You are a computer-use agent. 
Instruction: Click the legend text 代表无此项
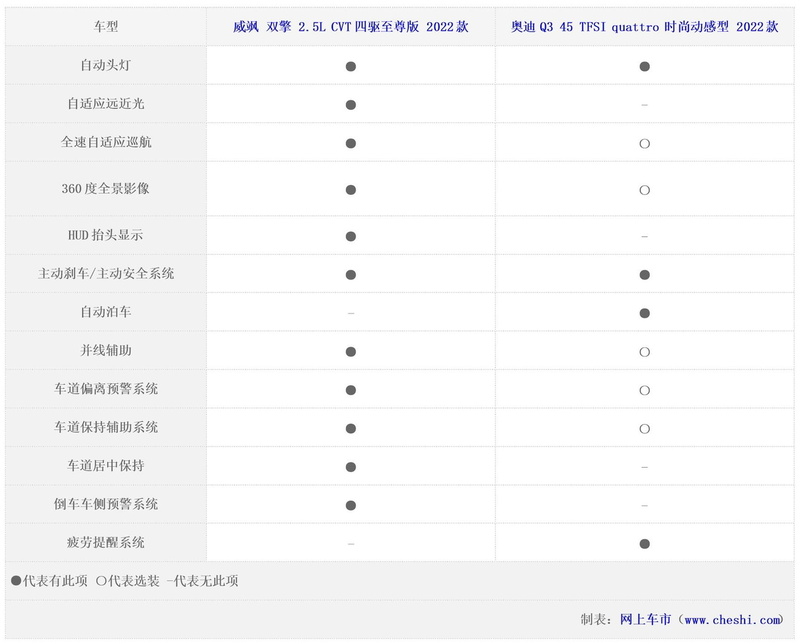tap(206, 581)
